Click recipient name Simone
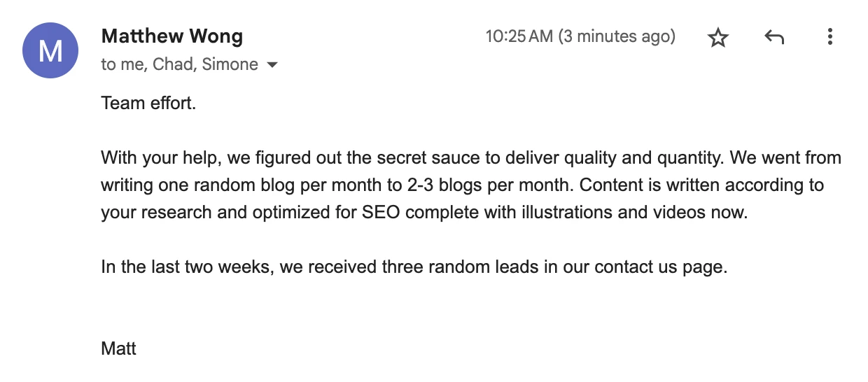This screenshot has height=382, width=868. click(230, 65)
